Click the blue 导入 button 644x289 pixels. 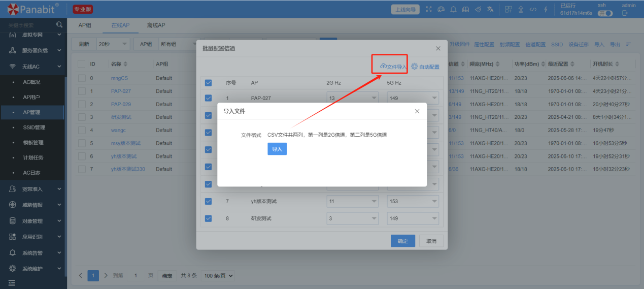click(x=277, y=149)
